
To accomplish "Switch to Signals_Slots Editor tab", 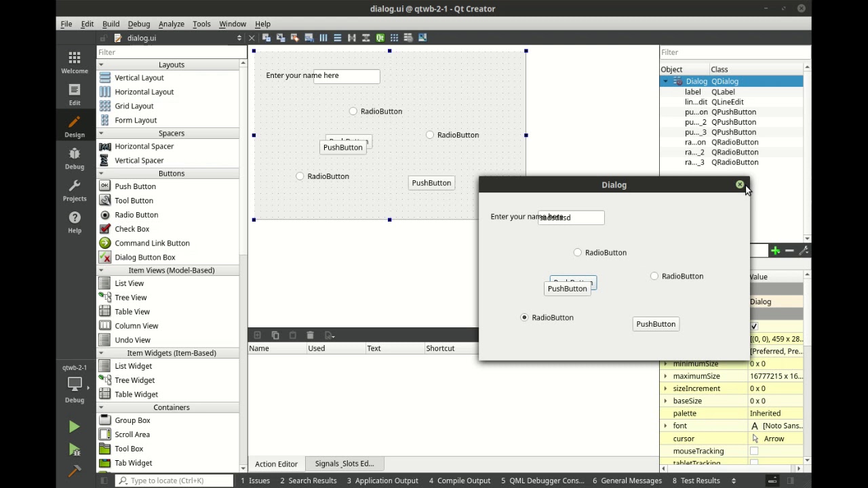I will click(x=344, y=464).
